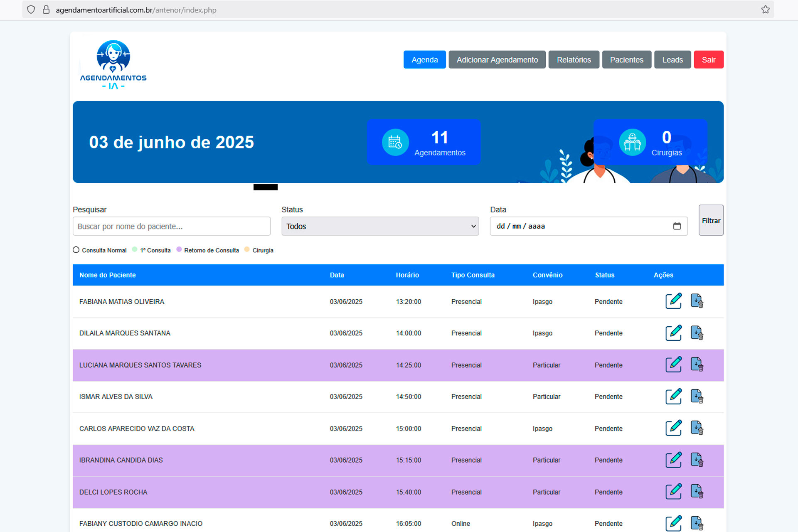Click the Agendamentos IA logo

click(x=113, y=65)
